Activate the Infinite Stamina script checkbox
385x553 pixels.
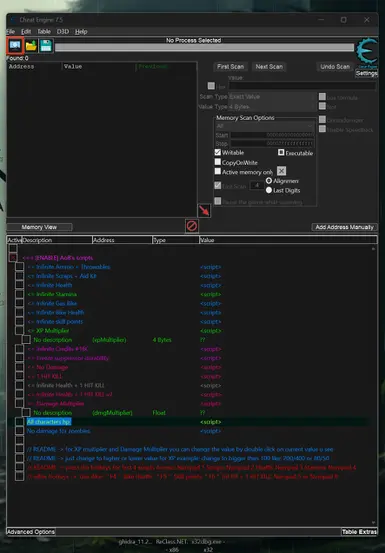click(19, 294)
